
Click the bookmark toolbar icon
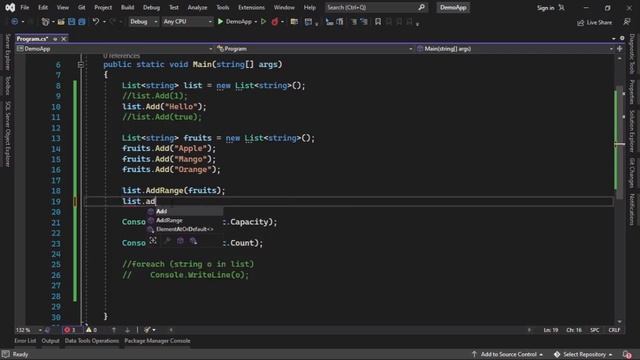(378, 22)
